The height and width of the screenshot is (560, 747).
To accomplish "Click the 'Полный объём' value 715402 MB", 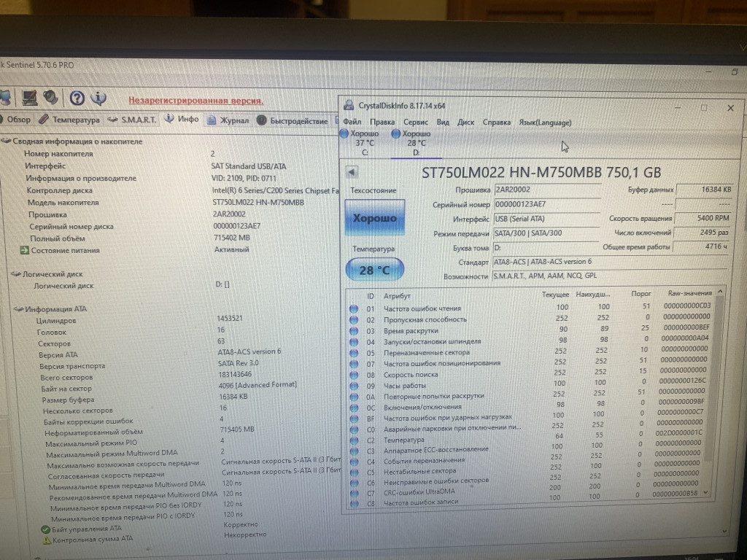I will [231, 238].
